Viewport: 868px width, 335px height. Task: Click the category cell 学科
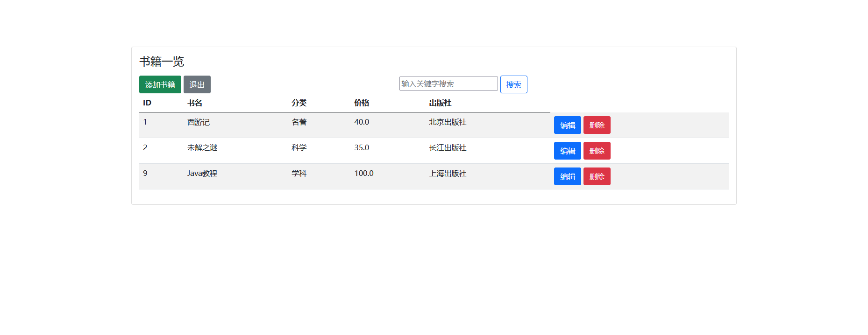(299, 173)
